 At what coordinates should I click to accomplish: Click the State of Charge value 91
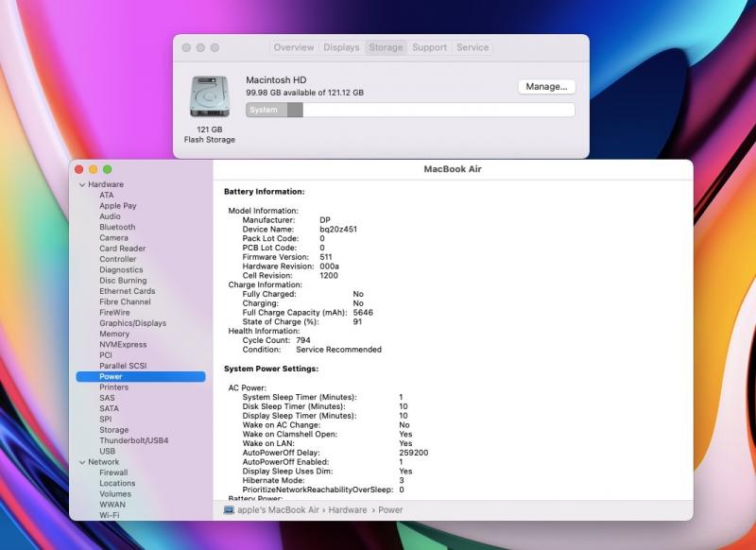pyautogui.click(x=357, y=321)
